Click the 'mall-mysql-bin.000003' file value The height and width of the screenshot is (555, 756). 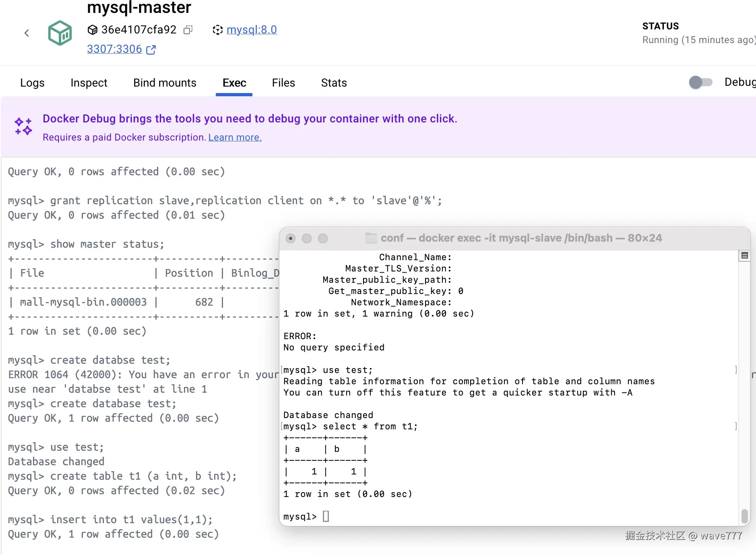(x=83, y=302)
